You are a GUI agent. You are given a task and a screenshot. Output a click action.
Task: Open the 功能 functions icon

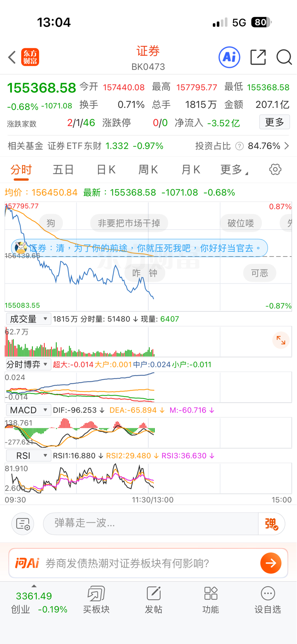coord(210,600)
